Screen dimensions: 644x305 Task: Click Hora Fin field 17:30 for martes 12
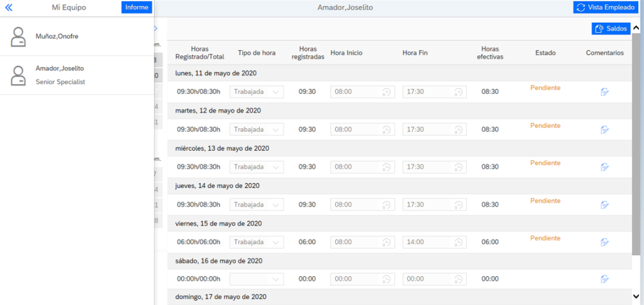click(x=435, y=130)
